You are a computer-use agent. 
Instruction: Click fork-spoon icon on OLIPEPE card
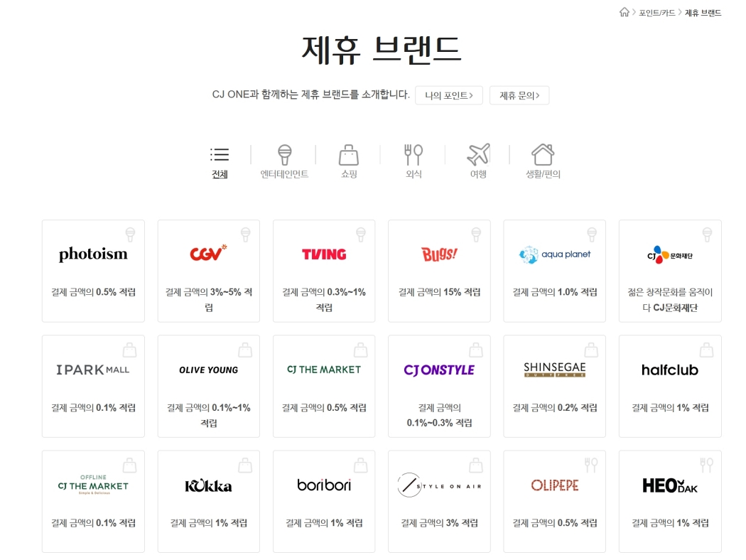click(x=591, y=465)
